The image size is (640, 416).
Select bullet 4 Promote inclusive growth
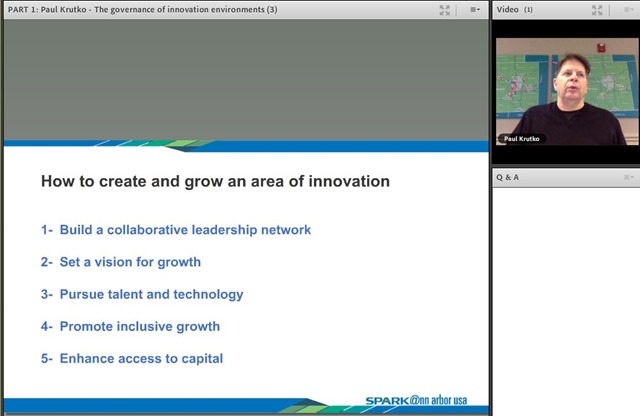(x=130, y=327)
